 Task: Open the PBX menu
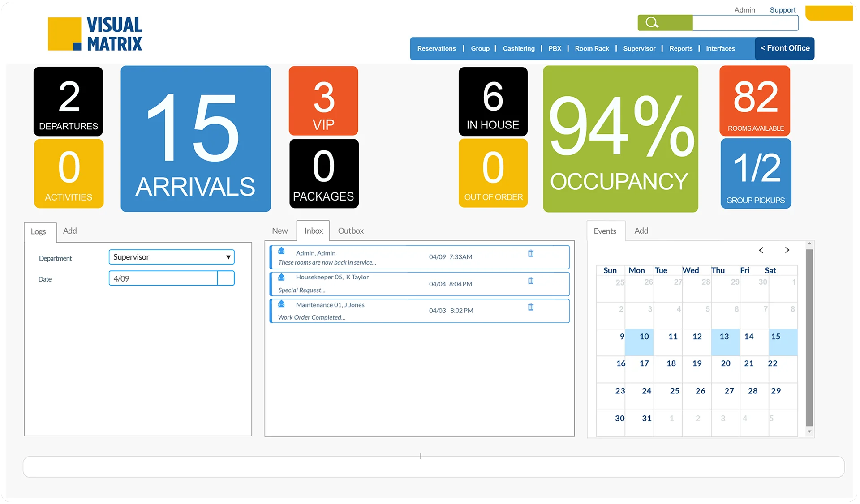(555, 49)
